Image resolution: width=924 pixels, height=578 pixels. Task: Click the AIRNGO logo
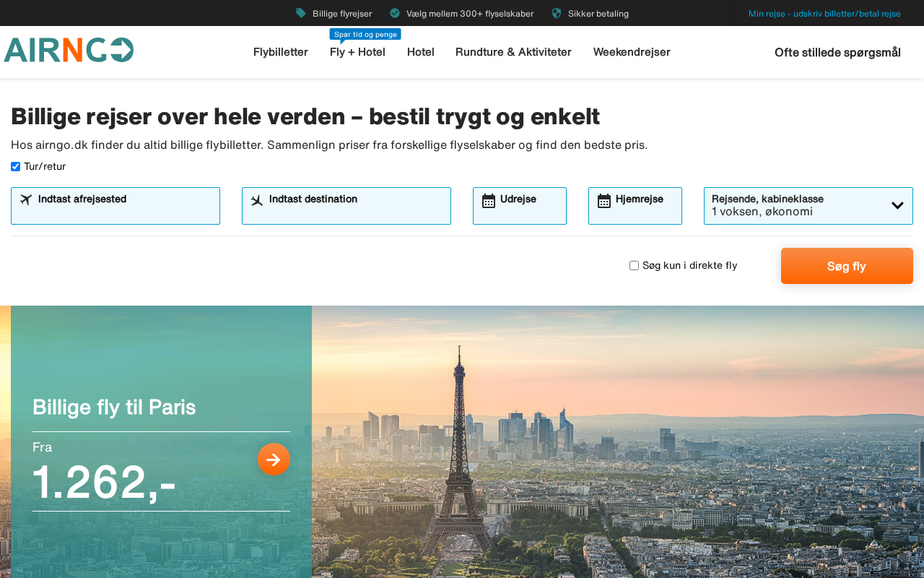(69, 51)
